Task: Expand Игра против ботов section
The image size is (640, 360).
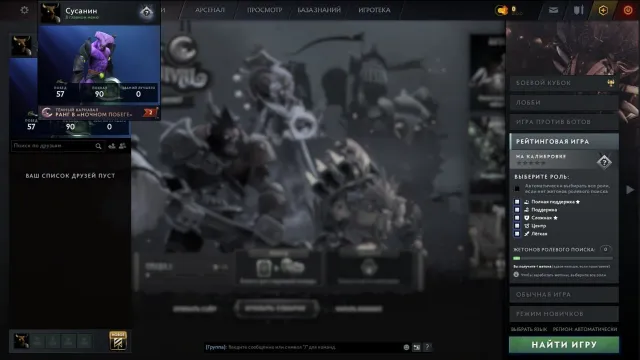Action: 564,122
